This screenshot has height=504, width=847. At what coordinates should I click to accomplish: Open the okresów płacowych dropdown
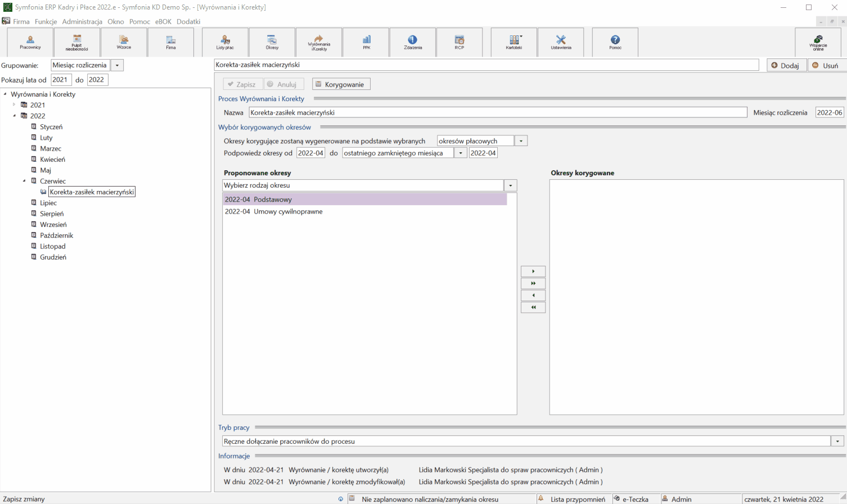521,141
